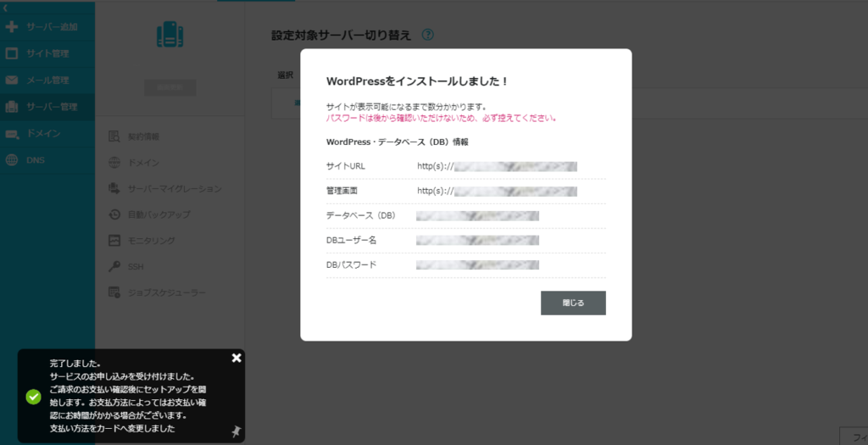The height and width of the screenshot is (445, 868).
Task: Click the サーバーマイグレーション icon
Action: pyautogui.click(x=114, y=189)
